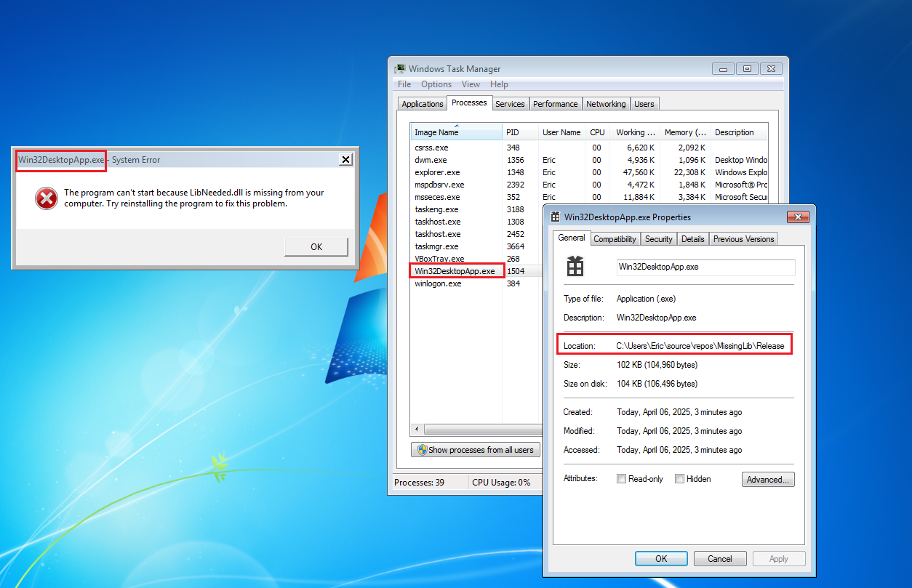
Task: Click the gift-box application icon in Properties
Action: tap(575, 267)
